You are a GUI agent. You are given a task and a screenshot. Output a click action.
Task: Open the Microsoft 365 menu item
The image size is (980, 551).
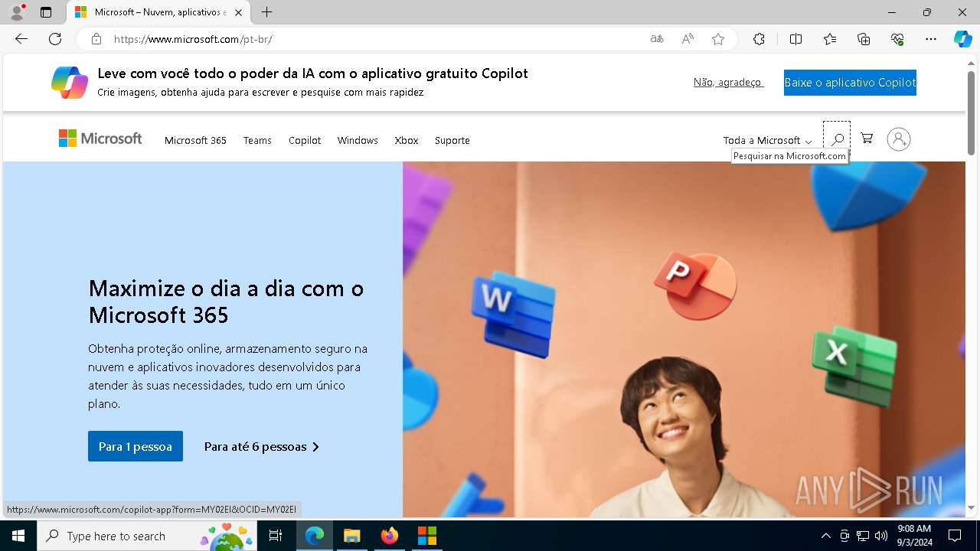coord(195,140)
